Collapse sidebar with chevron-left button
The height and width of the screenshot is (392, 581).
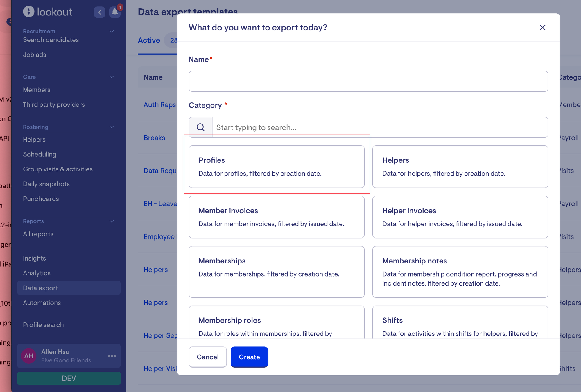[99, 12]
